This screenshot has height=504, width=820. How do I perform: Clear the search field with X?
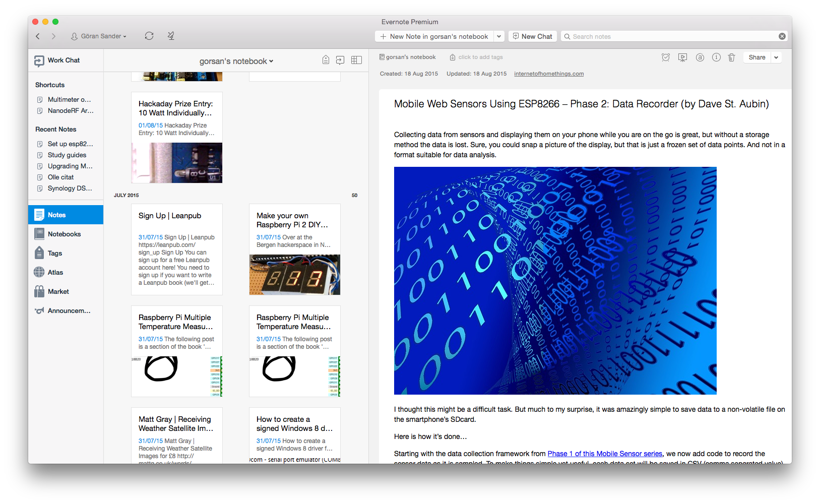(x=782, y=36)
